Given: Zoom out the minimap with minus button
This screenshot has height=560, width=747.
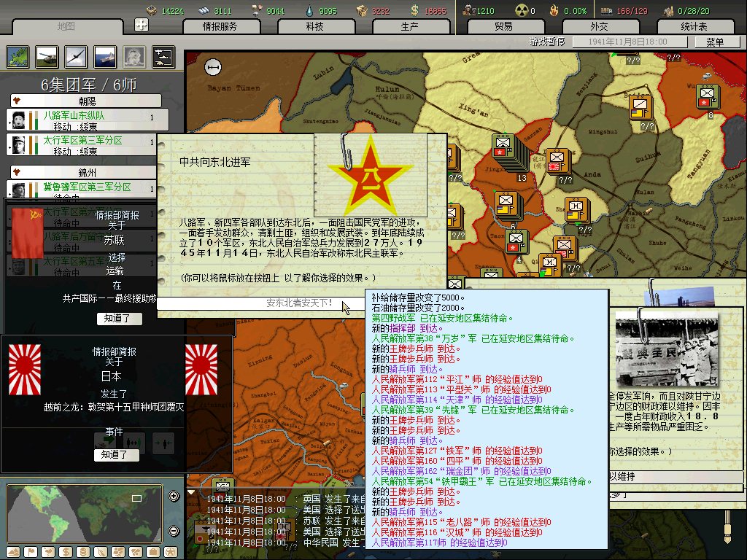Looking at the screenshot, I should click(174, 530).
